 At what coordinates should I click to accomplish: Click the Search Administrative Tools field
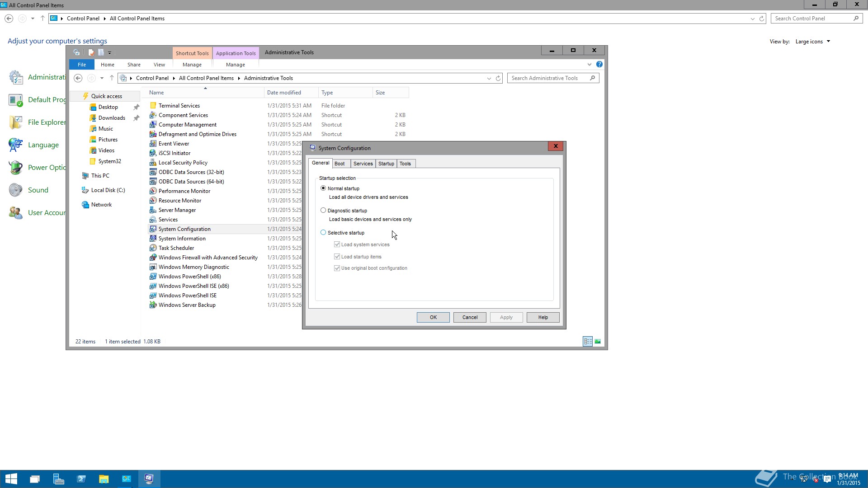click(553, 78)
